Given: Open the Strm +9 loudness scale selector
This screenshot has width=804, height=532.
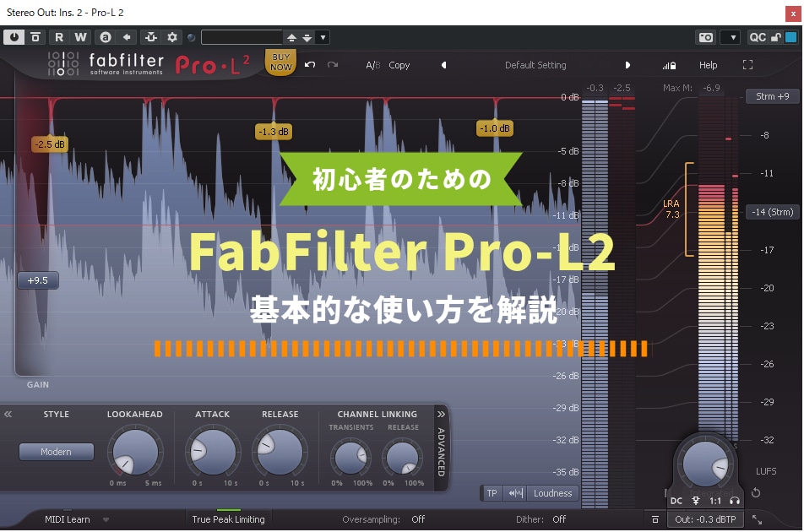Looking at the screenshot, I should tap(772, 96).
